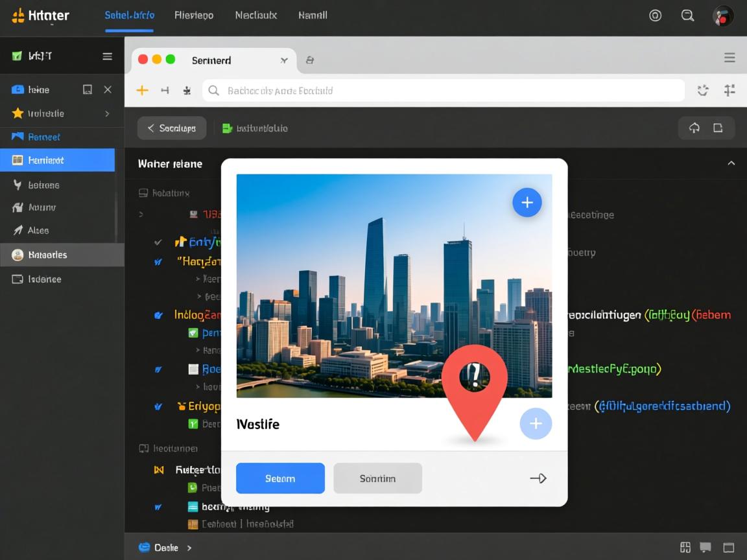Toggle the checkmark beside Eriyop row
Viewport: 747px width, 560px height.
tap(158, 407)
